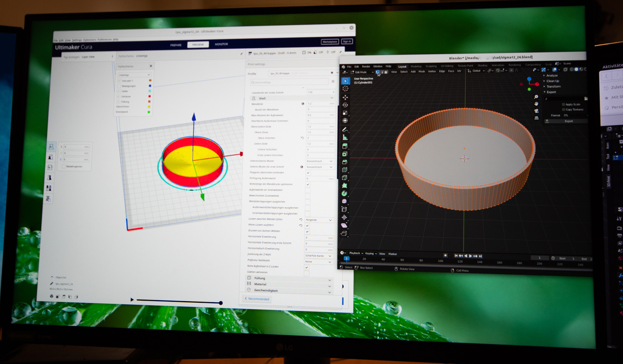Expand the Geschwindigkeit settings section

290,291
